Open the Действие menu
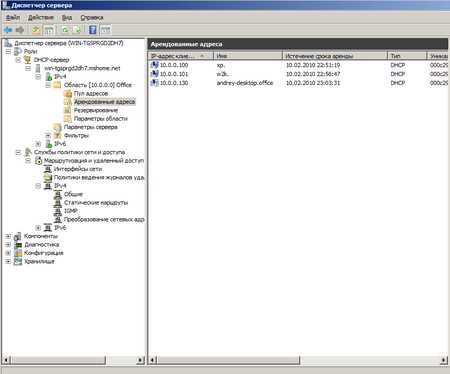This screenshot has width=450, height=374. (41, 17)
